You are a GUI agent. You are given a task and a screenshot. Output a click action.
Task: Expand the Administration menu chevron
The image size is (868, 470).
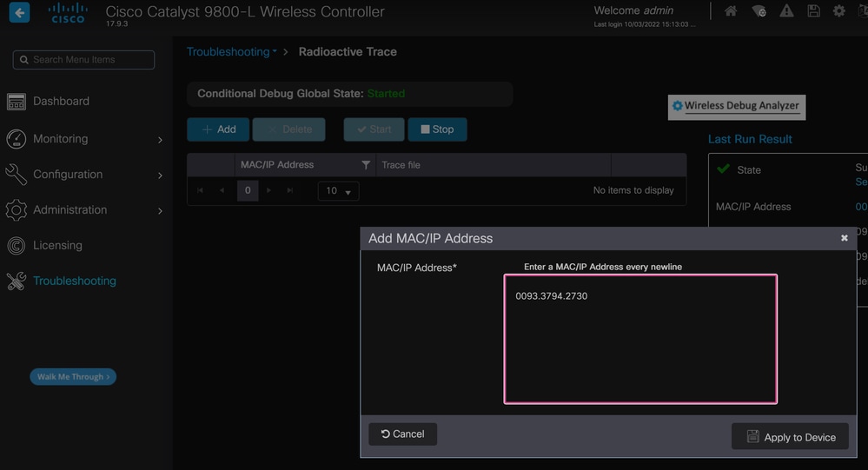point(160,211)
